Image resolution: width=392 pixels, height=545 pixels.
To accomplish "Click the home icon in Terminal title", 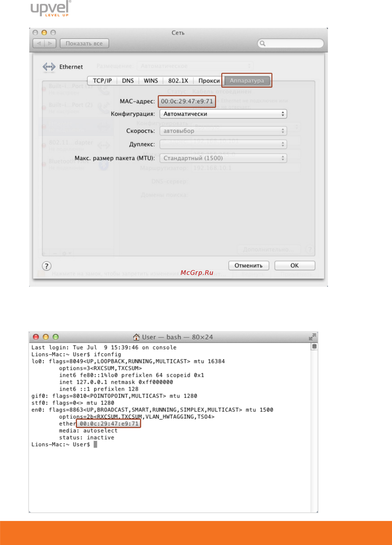I will coord(136,337).
